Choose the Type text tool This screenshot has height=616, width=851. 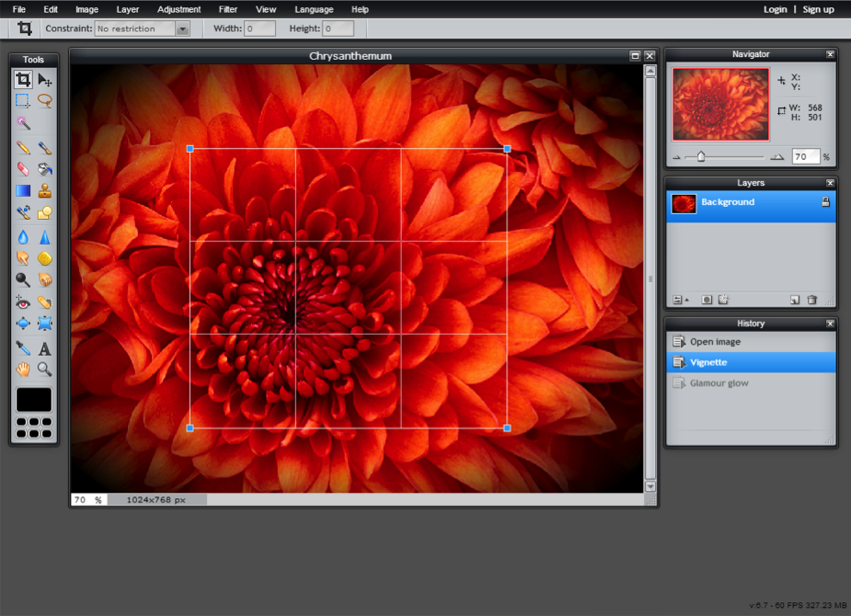pyautogui.click(x=44, y=348)
